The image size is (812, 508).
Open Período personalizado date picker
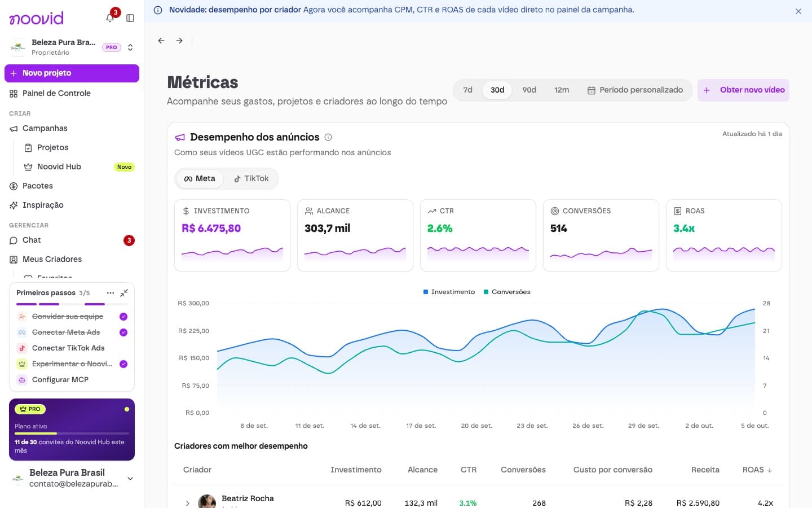coord(635,90)
